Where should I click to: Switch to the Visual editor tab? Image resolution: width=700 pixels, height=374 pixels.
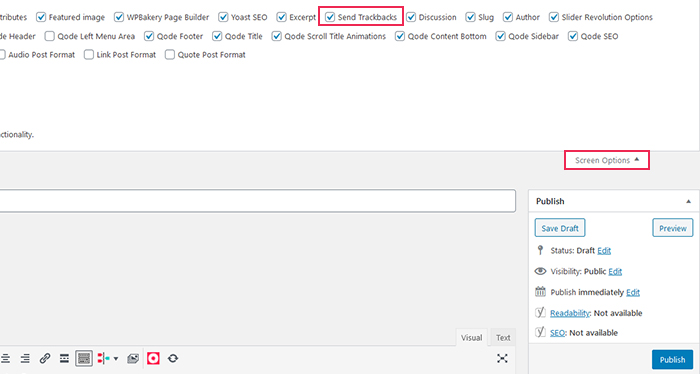pos(471,337)
